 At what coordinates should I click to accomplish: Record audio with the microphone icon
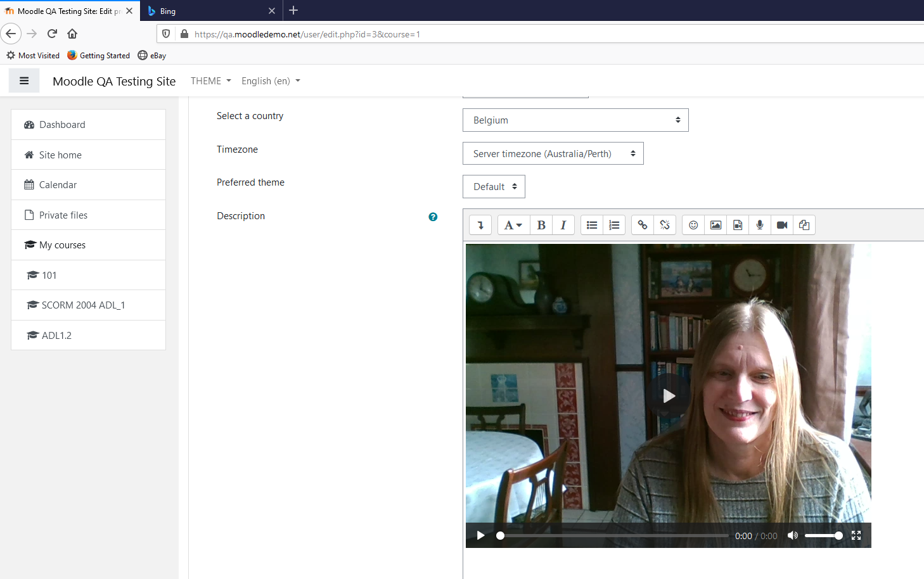click(x=760, y=225)
